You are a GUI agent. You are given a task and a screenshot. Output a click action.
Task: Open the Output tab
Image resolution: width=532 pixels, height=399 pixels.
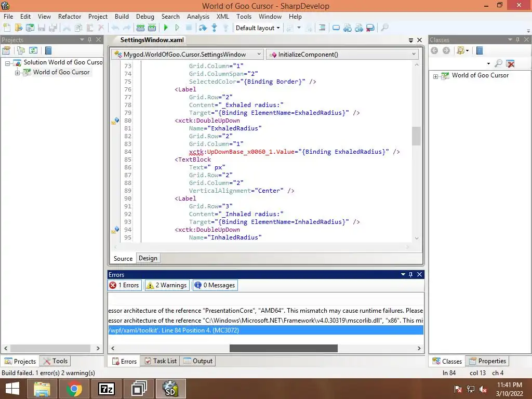coord(198,361)
